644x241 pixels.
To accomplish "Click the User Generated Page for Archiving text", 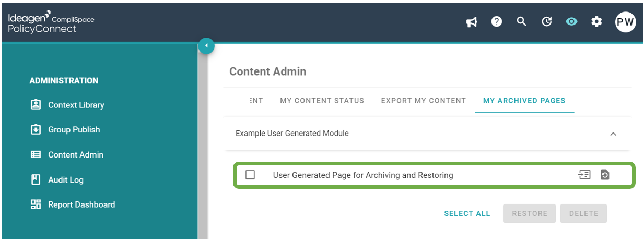I will (363, 175).
